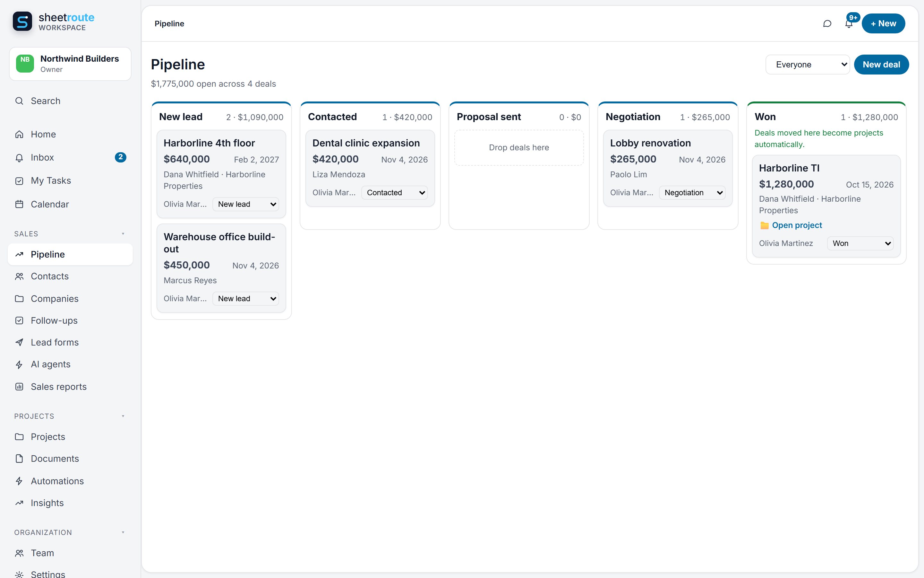Open stage dropdown on Dental clinic expansion
The image size is (924, 578).
pyautogui.click(x=394, y=193)
